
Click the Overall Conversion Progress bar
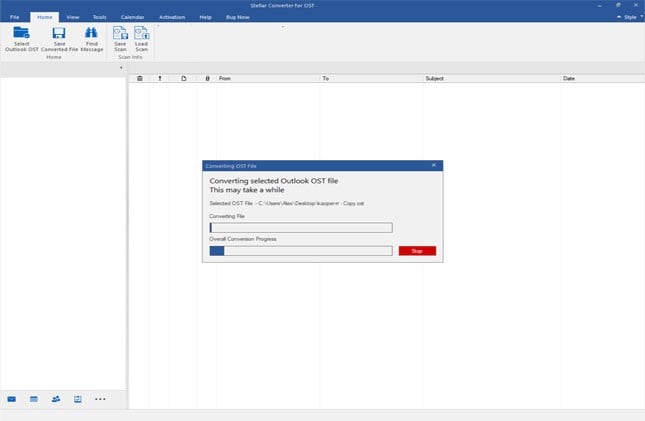301,251
